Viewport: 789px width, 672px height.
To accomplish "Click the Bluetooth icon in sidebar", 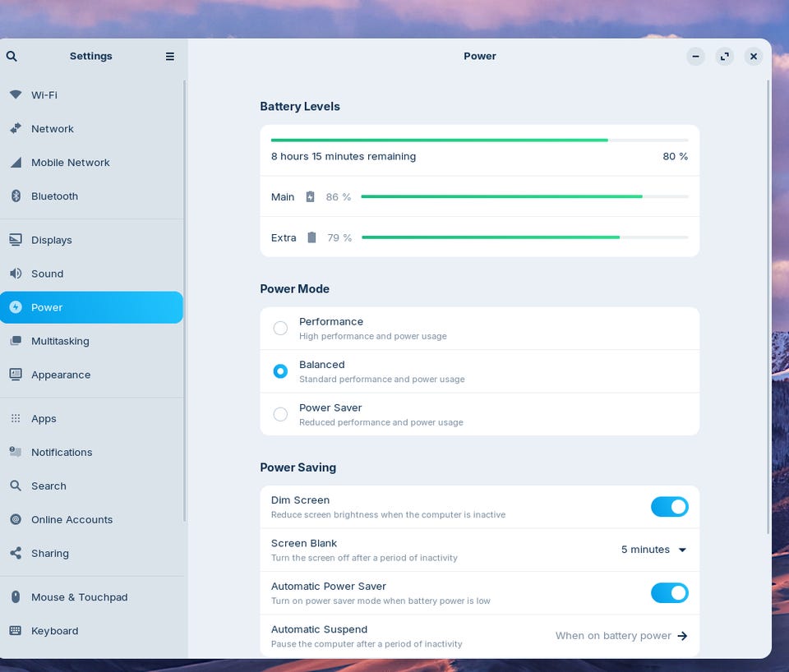I will point(16,196).
